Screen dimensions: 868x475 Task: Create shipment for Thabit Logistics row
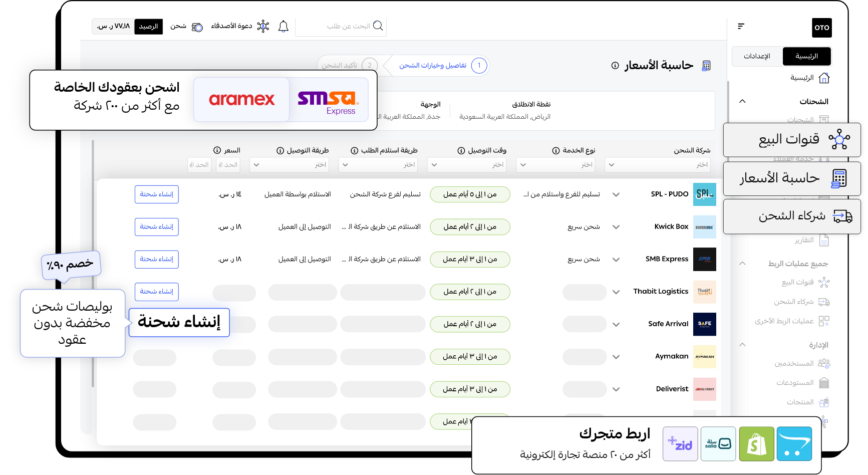(157, 292)
